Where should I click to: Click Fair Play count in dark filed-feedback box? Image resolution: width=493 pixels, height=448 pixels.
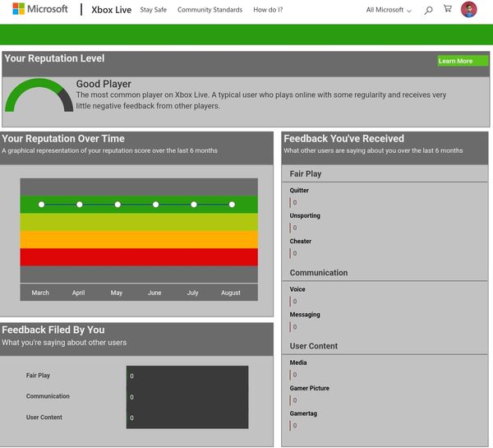click(x=131, y=376)
